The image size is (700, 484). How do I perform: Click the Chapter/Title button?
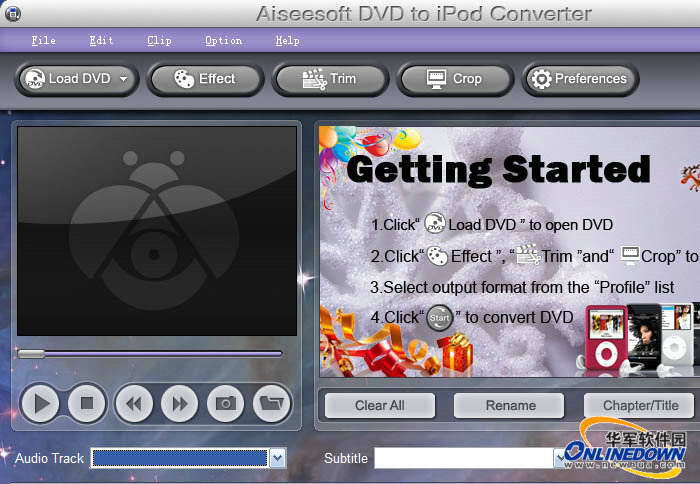coord(640,405)
